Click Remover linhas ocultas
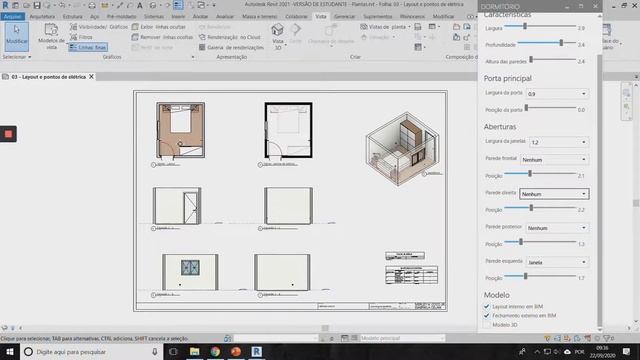 click(x=162, y=37)
